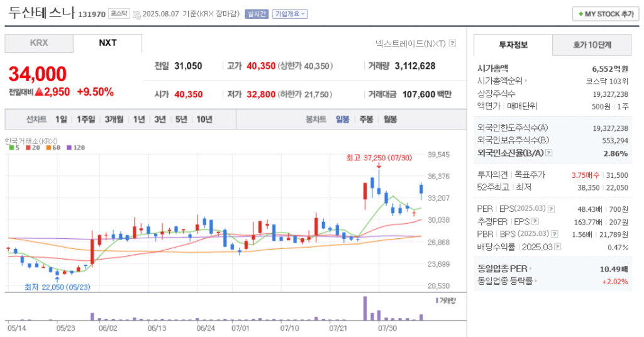Click the 거래량 volume legend marker
Viewport: 644px width, 337px height.
[x=437, y=301]
